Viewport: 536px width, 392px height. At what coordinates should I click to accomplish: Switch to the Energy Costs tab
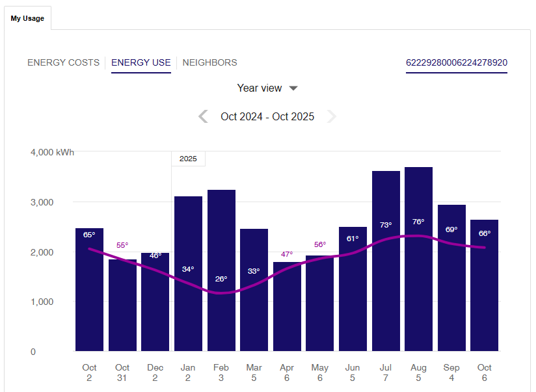point(63,63)
